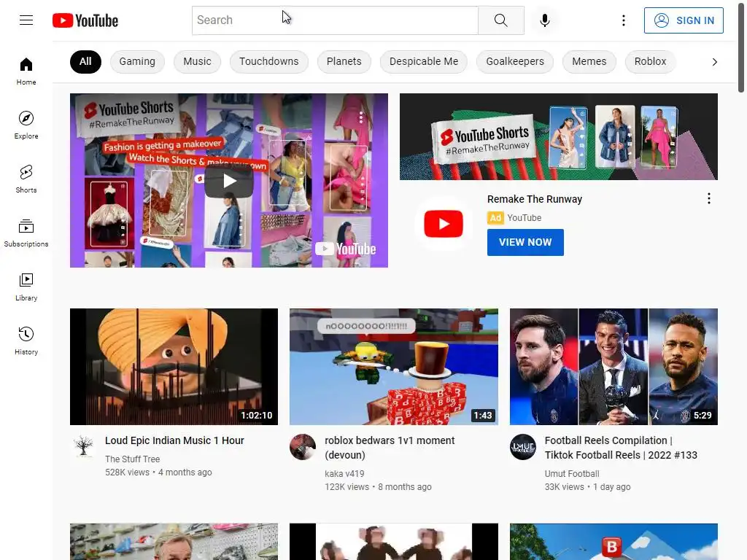Click the 'Ad' badge label
Viewport: 747px width, 560px height.
click(495, 218)
